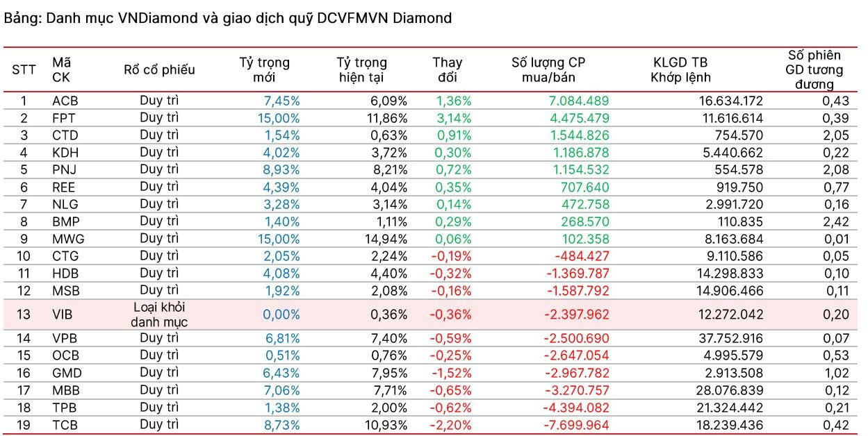This screenshot has height=436, width=868.
Task: Click 'Số phiên GD tương đương' header
Action: click(x=814, y=69)
